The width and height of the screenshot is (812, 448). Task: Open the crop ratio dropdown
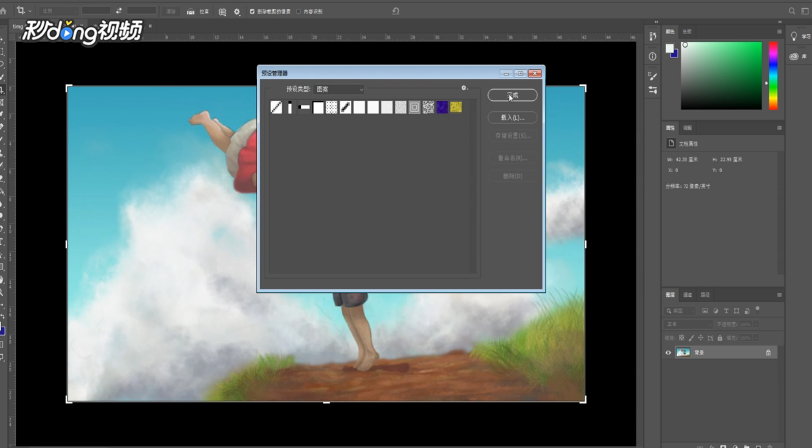59,11
